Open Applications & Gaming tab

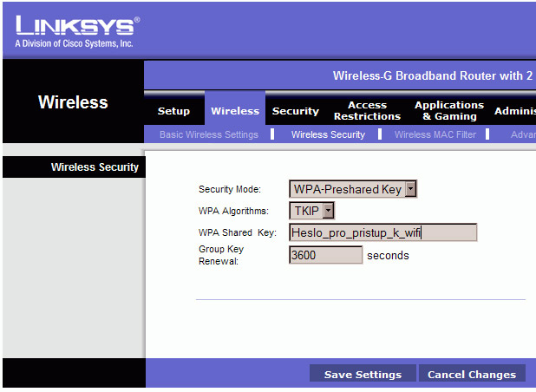tap(449, 110)
